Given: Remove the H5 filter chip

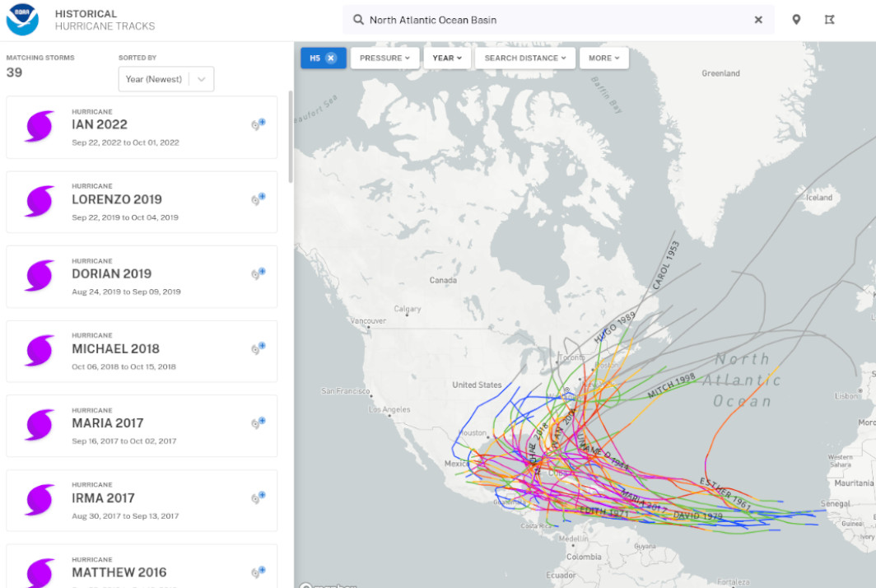Looking at the screenshot, I should coord(331,58).
